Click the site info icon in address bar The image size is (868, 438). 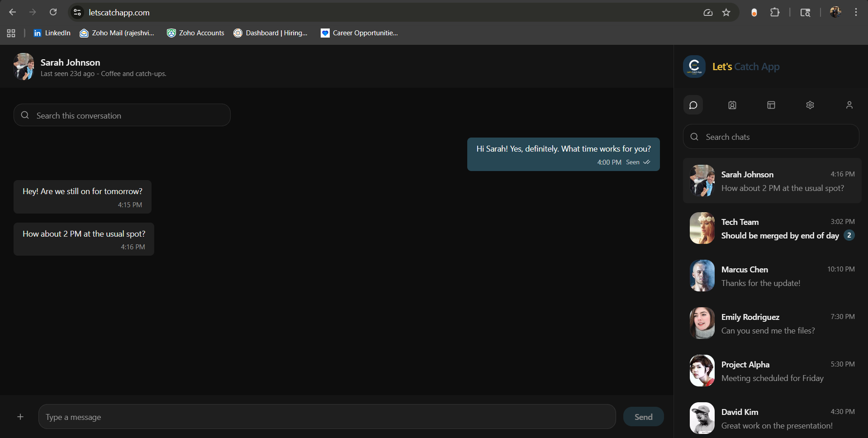tap(77, 12)
